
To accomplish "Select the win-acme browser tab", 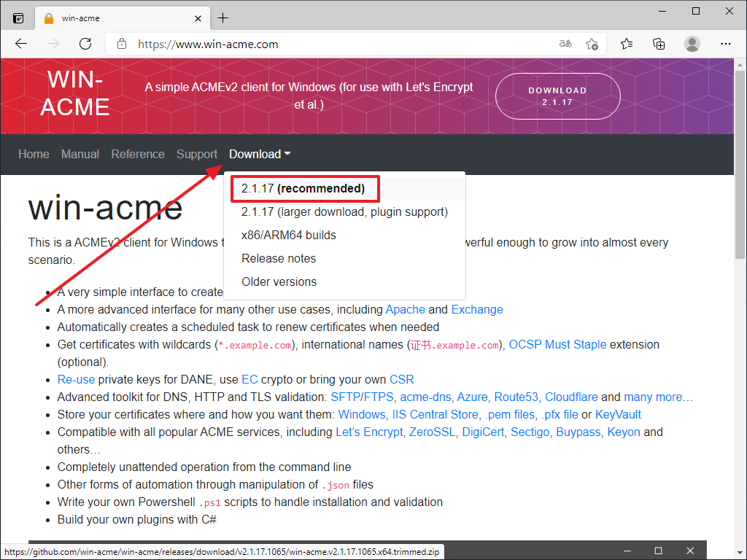I will click(123, 18).
